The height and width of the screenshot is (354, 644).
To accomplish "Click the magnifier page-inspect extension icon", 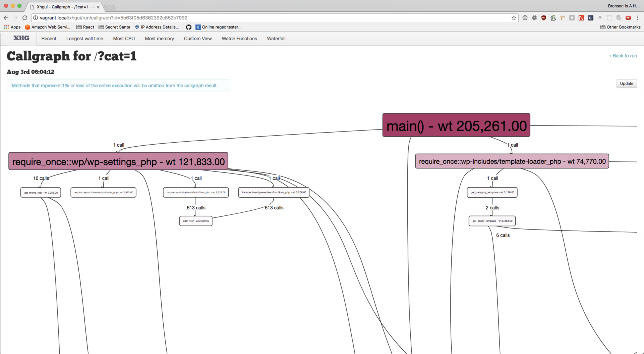I will tap(553, 18).
